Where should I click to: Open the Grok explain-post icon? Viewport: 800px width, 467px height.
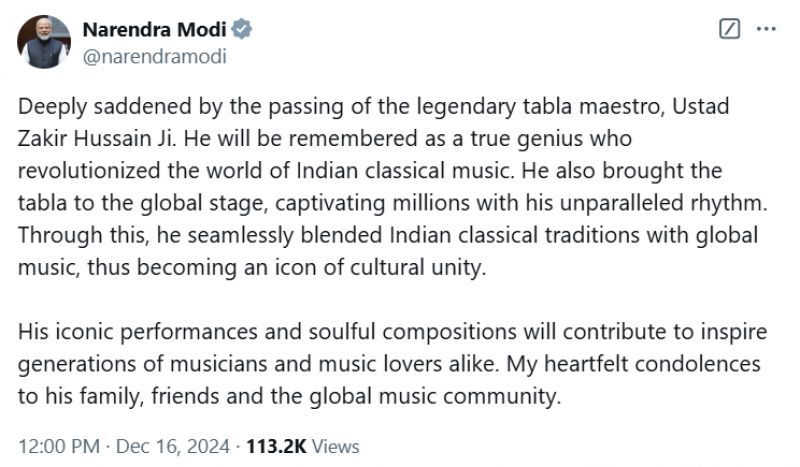click(x=730, y=30)
